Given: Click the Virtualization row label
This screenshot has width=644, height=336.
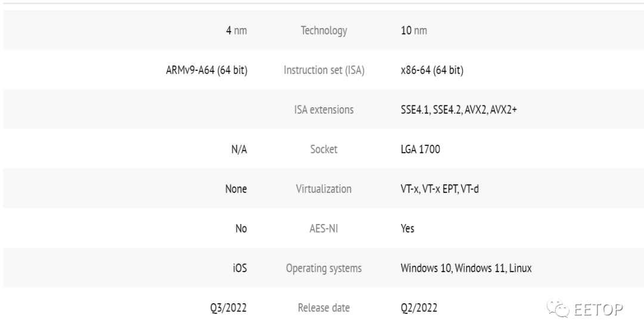Looking at the screenshot, I should tap(324, 189).
